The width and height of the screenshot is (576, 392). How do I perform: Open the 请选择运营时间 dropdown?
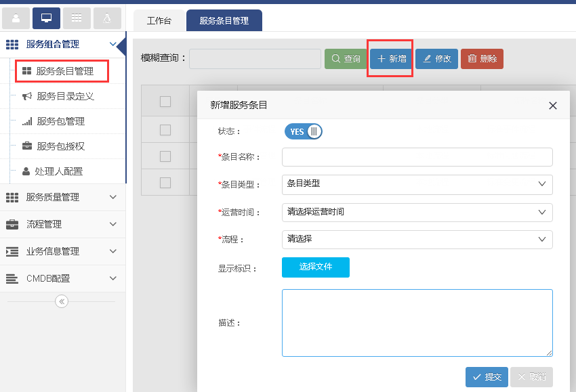coord(417,212)
